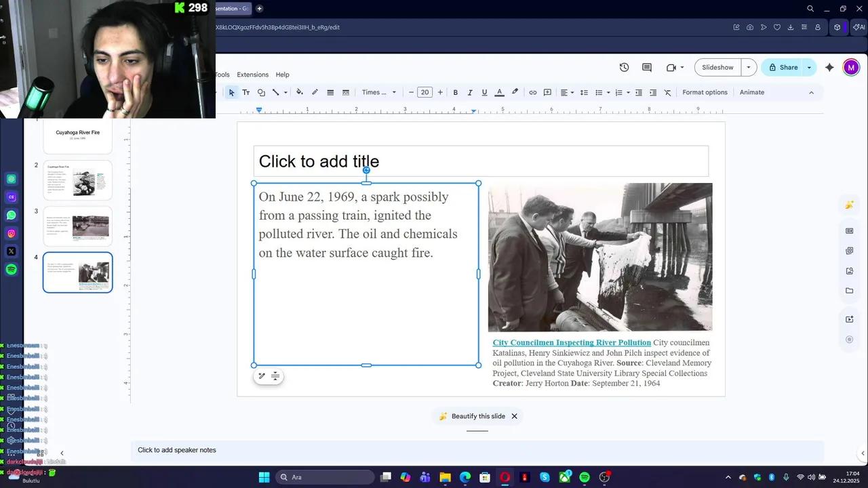Toggle italic text formatting

coord(470,92)
